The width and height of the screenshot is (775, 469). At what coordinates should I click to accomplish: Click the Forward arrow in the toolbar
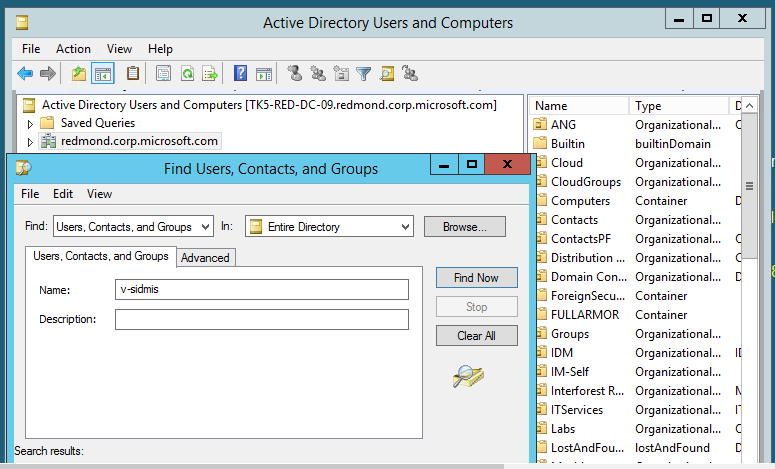[47, 74]
